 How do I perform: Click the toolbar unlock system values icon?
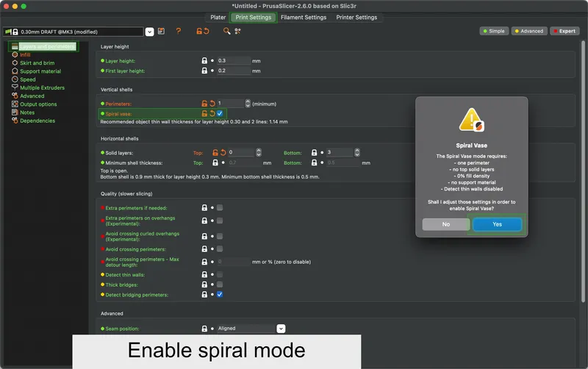199,31
